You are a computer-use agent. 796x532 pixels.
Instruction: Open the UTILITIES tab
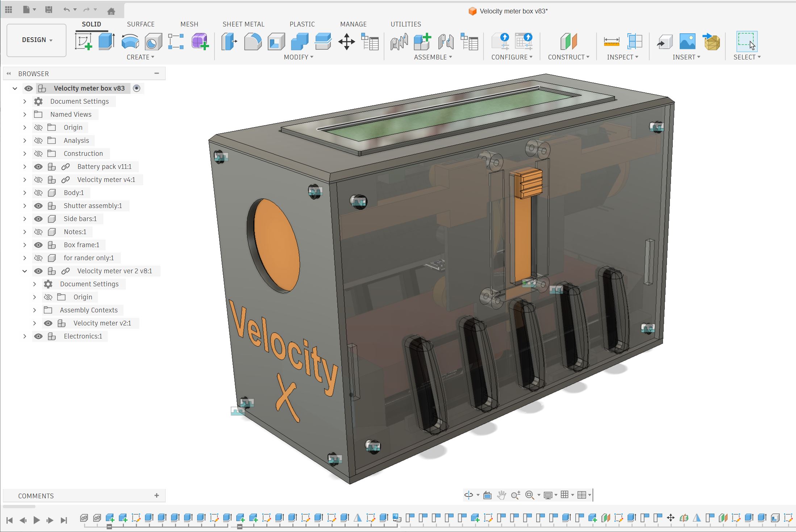[x=405, y=24]
